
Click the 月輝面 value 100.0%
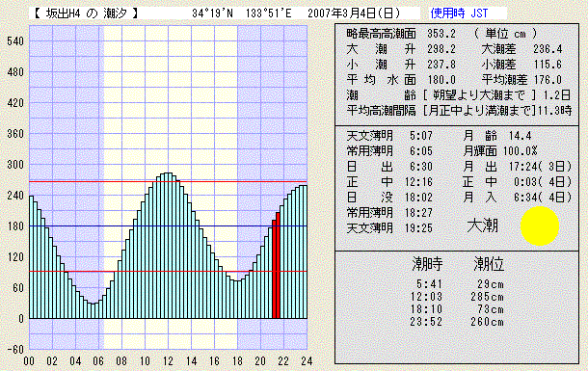pyautogui.click(x=521, y=151)
